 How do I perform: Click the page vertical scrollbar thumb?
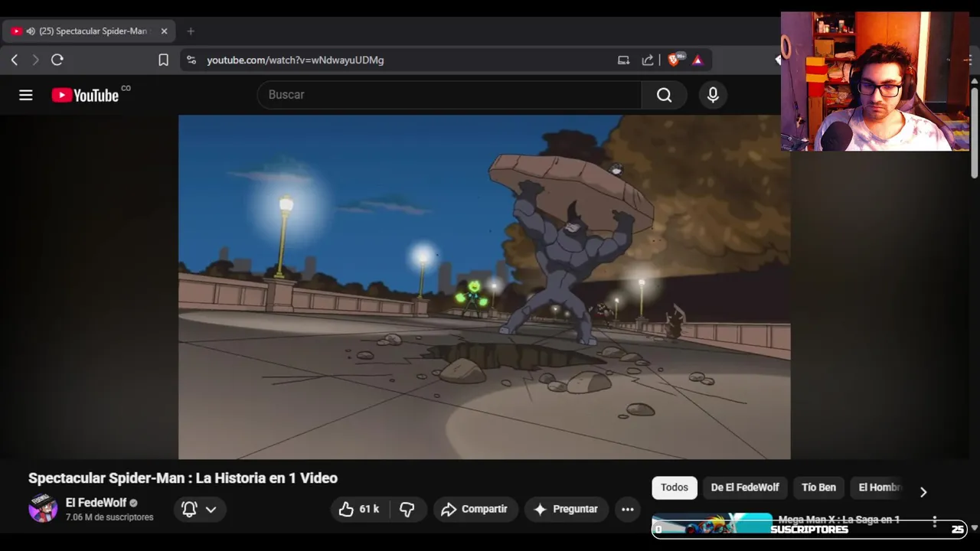975,132
